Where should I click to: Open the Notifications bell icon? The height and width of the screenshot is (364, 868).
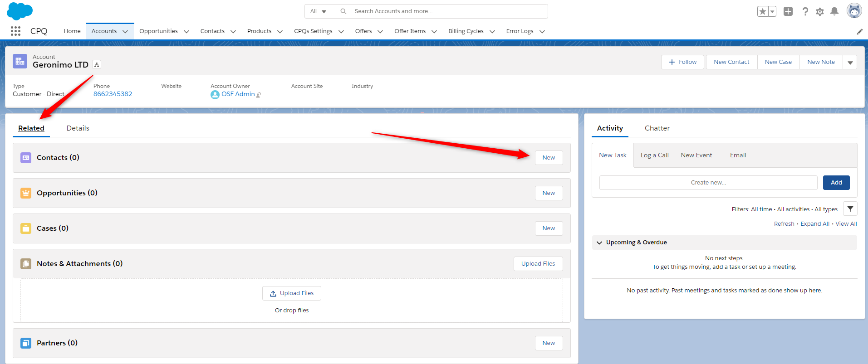tap(834, 11)
